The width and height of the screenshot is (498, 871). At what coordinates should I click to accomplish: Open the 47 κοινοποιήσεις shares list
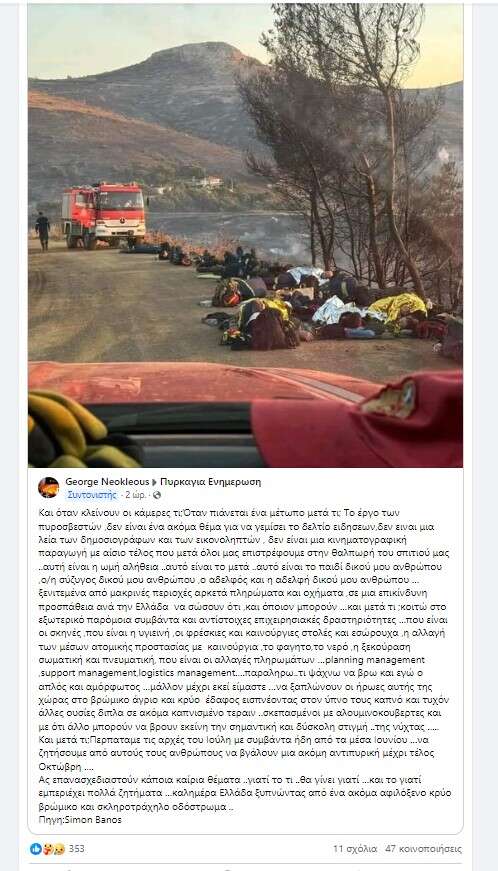(x=424, y=849)
